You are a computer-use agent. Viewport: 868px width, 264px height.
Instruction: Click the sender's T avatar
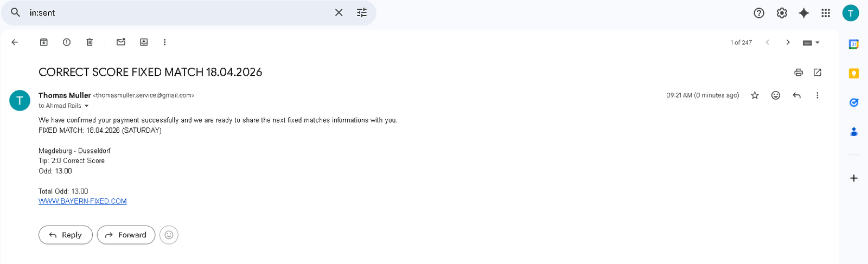tap(20, 100)
